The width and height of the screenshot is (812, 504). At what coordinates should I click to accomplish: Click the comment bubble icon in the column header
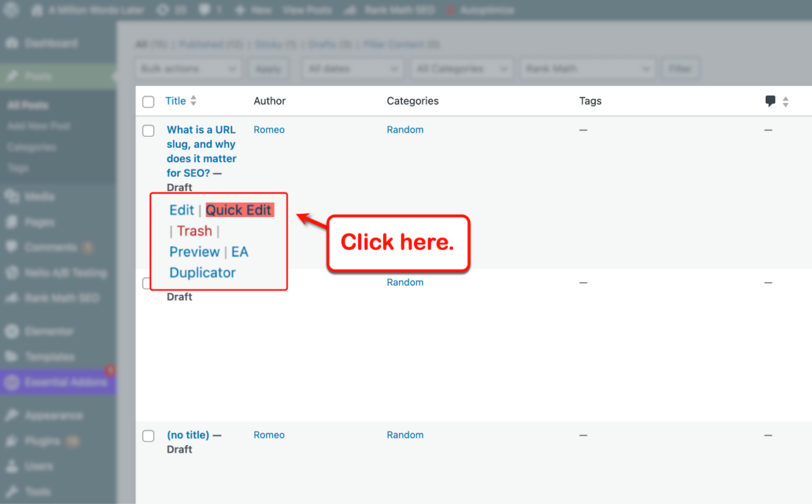tap(769, 100)
